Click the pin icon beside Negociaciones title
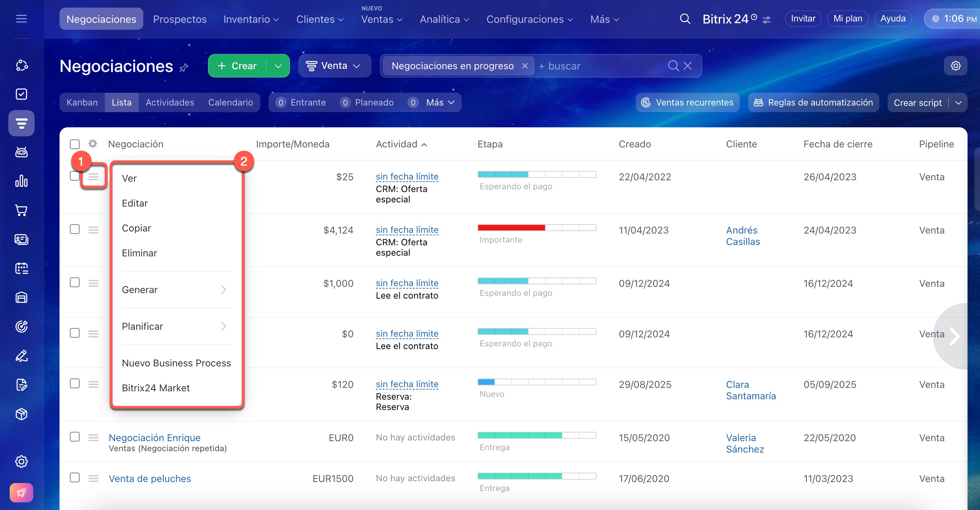 point(184,68)
